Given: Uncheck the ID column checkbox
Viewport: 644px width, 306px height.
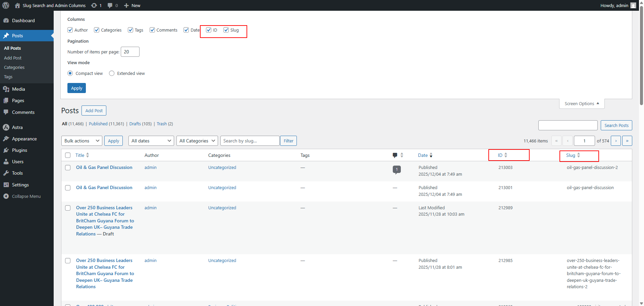Looking at the screenshot, I should 209,30.
